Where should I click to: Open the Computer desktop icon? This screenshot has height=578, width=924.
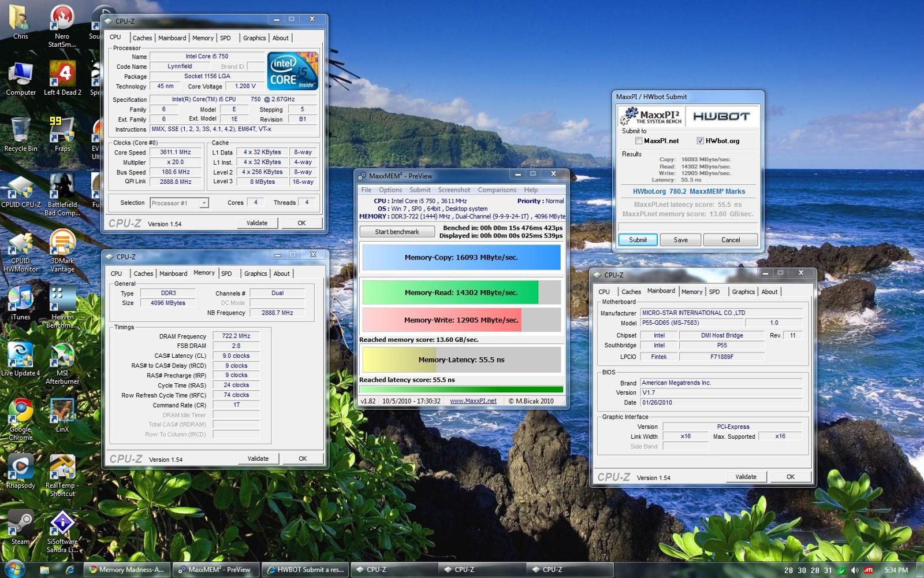tap(21, 79)
